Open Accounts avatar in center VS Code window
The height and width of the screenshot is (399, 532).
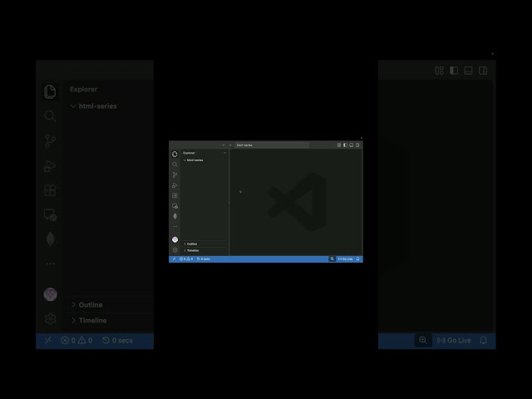(175, 239)
